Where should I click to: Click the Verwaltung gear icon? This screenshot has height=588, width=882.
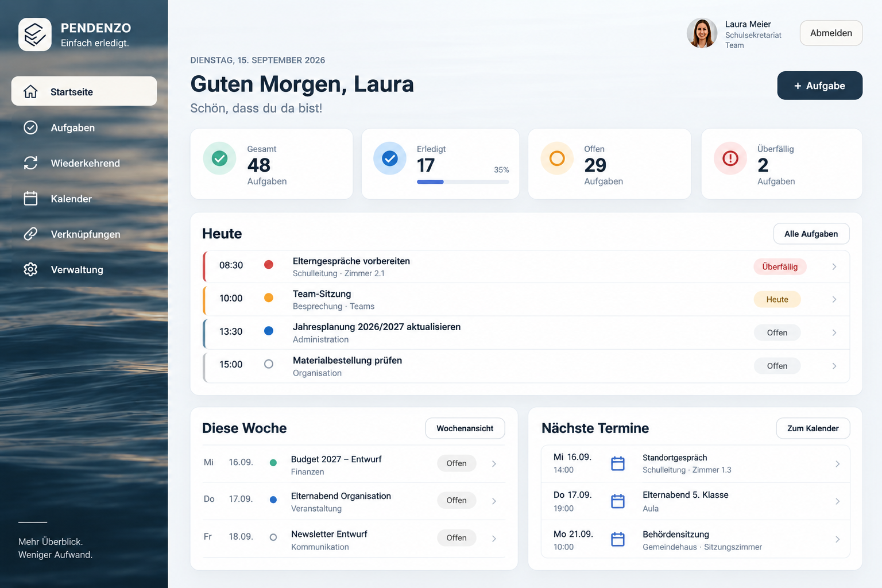point(30,269)
